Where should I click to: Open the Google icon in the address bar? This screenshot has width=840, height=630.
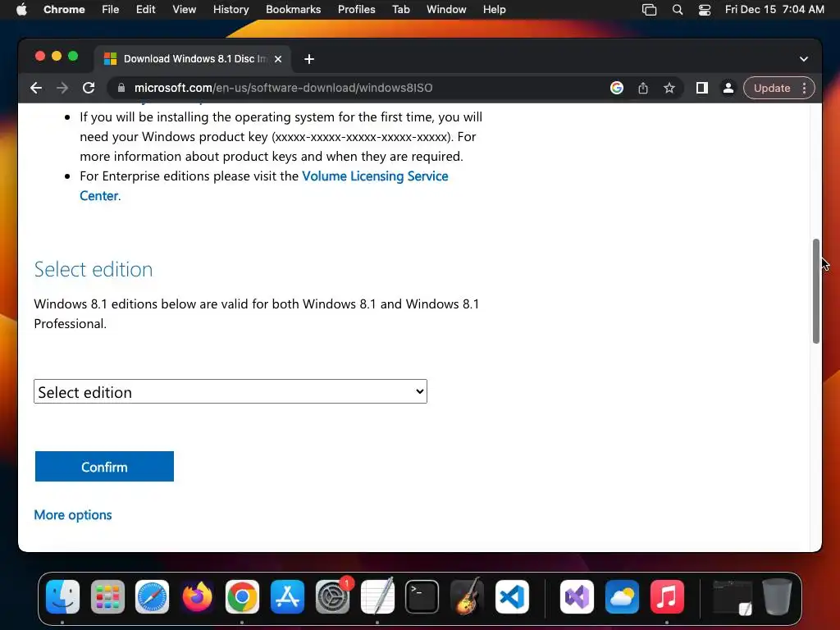click(617, 88)
